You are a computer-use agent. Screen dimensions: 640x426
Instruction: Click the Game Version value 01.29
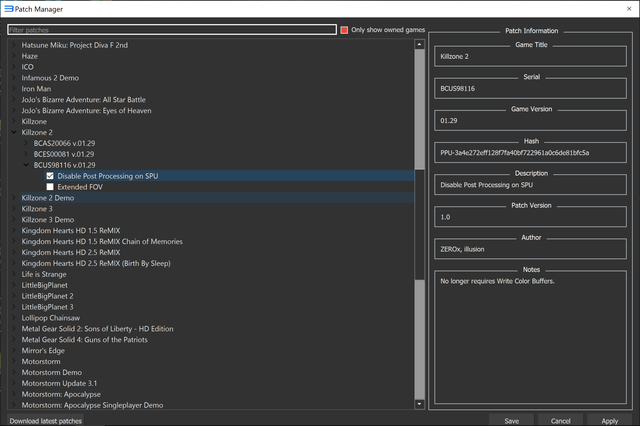coord(449,121)
